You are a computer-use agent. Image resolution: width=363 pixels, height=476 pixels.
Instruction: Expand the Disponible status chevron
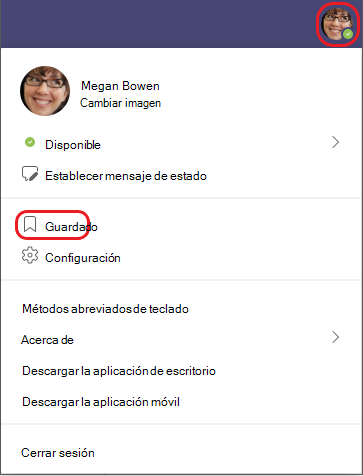pos(336,142)
